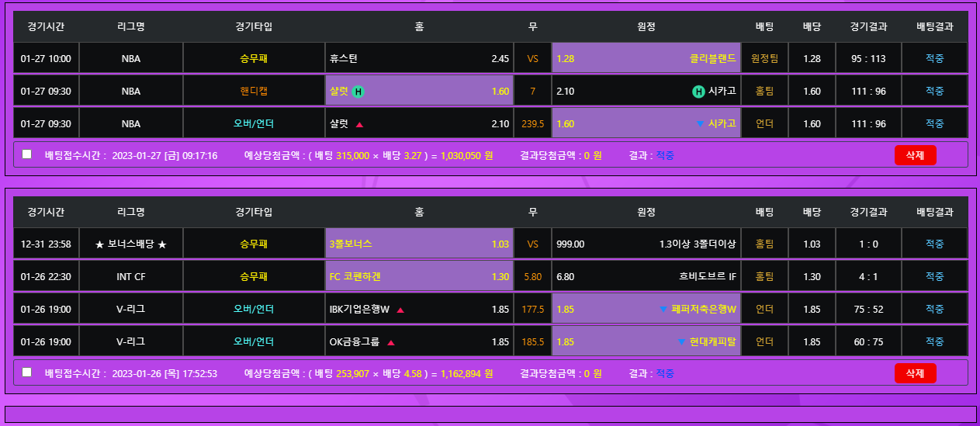Select the highlighted 3폴보너스 1.03 cell
The image size is (980, 426).
[x=419, y=244]
